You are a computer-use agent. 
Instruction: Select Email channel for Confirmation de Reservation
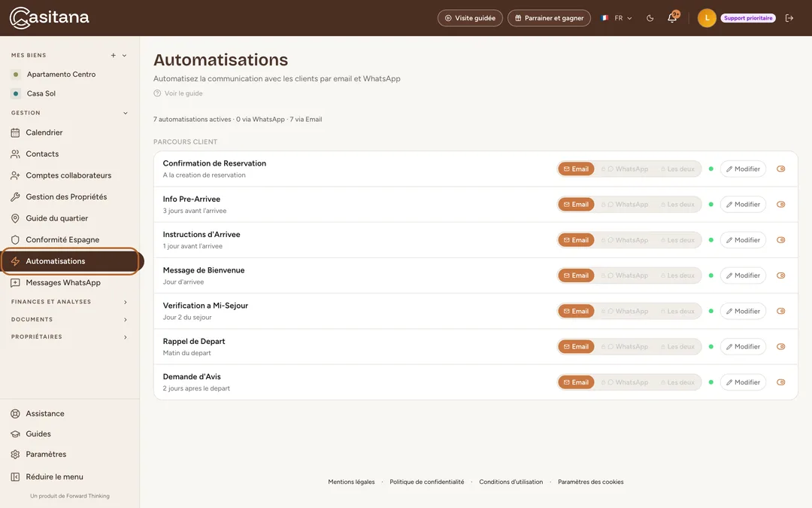[x=576, y=169]
